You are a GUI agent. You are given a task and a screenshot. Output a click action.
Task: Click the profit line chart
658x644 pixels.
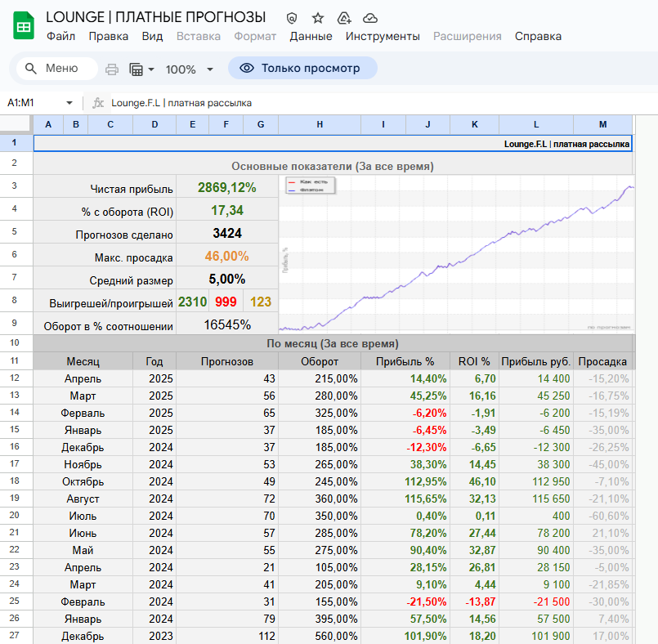pos(456,252)
